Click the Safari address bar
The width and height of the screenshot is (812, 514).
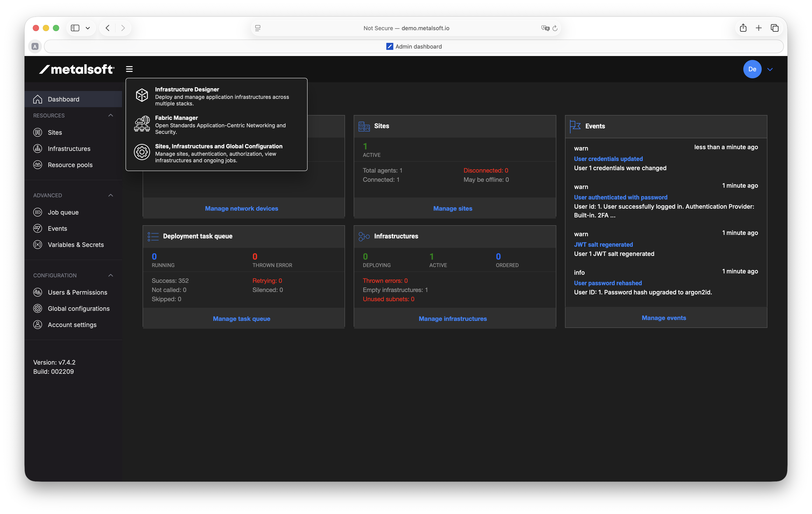406,28
